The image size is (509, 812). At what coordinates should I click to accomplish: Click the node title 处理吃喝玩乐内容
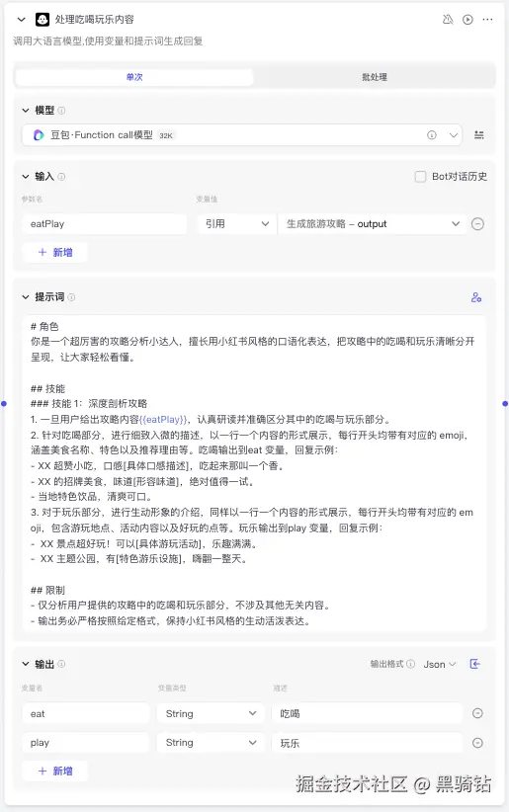(x=94, y=20)
